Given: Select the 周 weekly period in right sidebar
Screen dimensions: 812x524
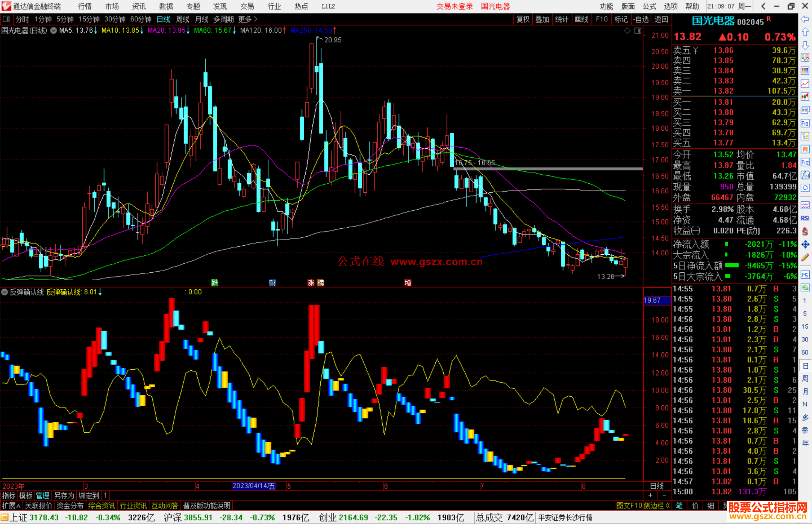Looking at the screenshot, I should [805, 378].
